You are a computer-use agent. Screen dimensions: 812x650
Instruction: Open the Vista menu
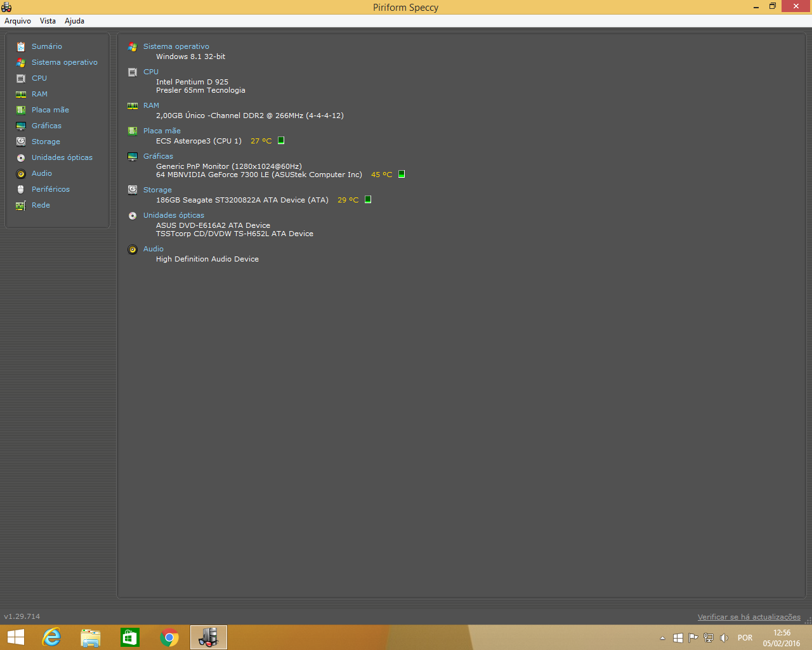click(48, 21)
